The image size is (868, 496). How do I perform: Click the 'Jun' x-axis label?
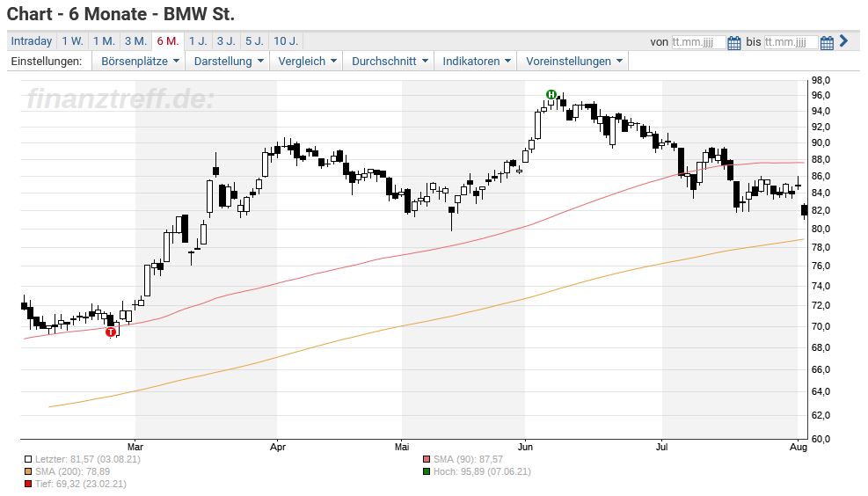(x=525, y=447)
